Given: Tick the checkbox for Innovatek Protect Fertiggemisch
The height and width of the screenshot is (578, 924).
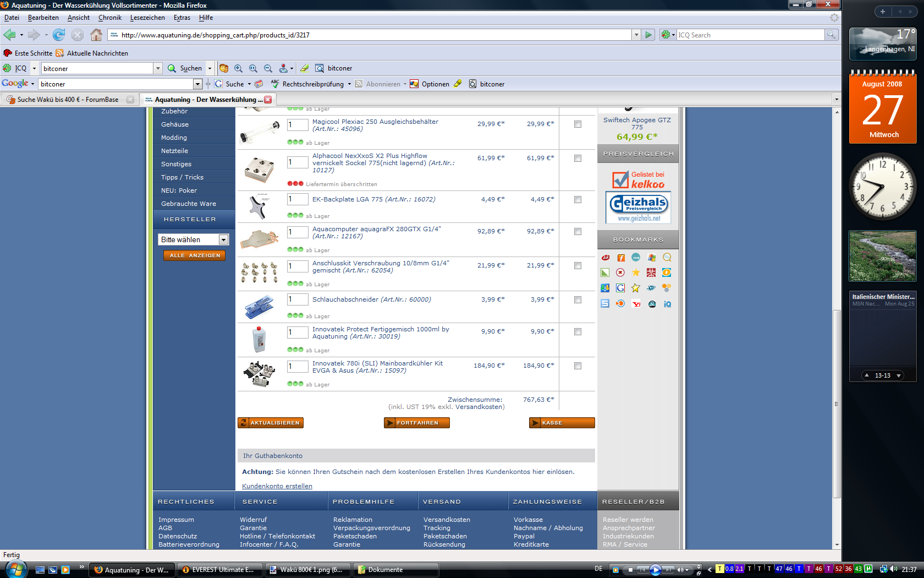Looking at the screenshot, I should tap(577, 332).
